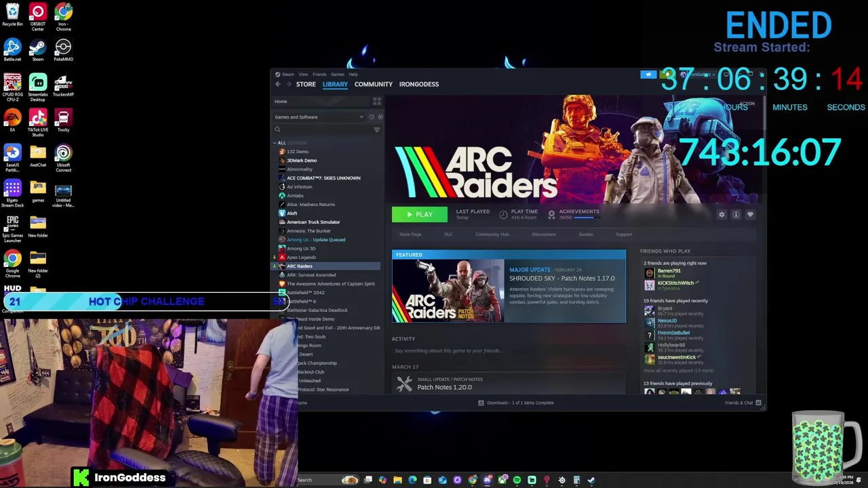Click the library search field

point(323,129)
